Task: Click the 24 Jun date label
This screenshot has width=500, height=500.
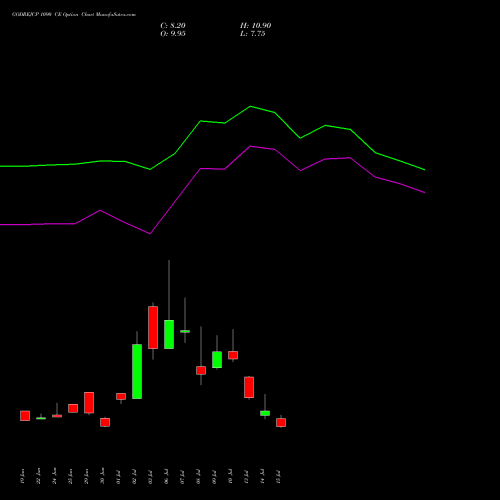Action: pyautogui.click(x=54, y=476)
